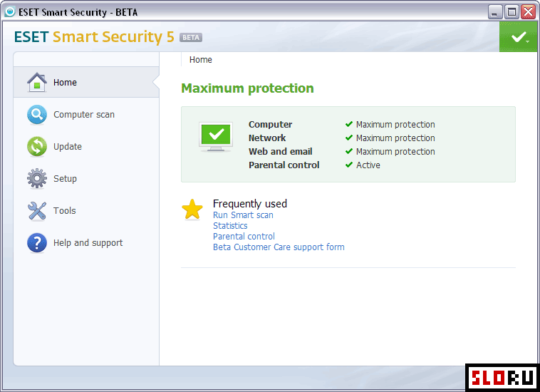Click the Web and email status label

[x=281, y=152]
